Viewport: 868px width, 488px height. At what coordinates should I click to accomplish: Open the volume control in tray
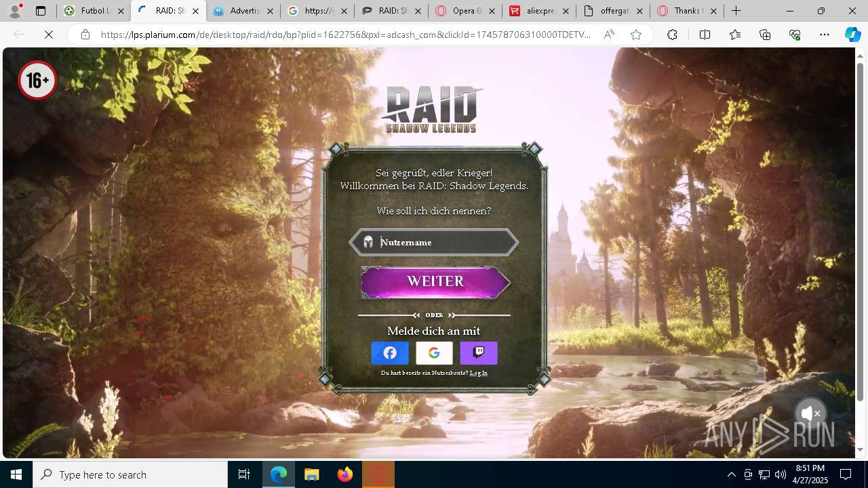click(x=781, y=474)
